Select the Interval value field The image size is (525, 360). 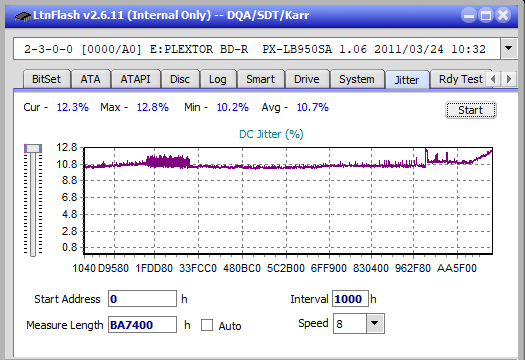(x=350, y=299)
